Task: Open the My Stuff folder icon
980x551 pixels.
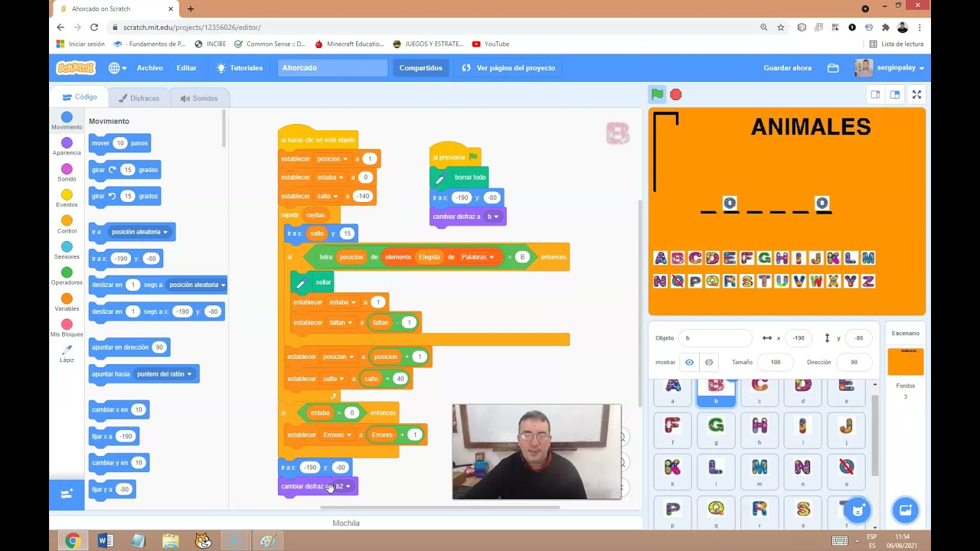Action: coord(833,67)
